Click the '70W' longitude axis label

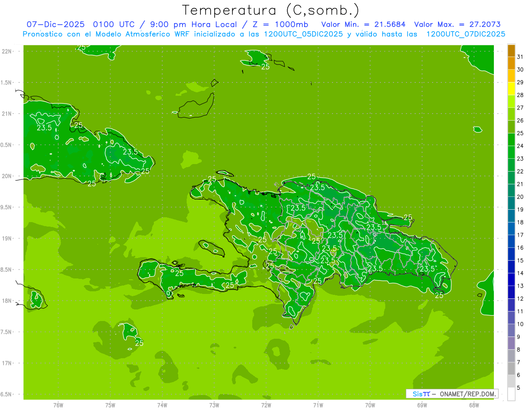[x=370, y=405]
